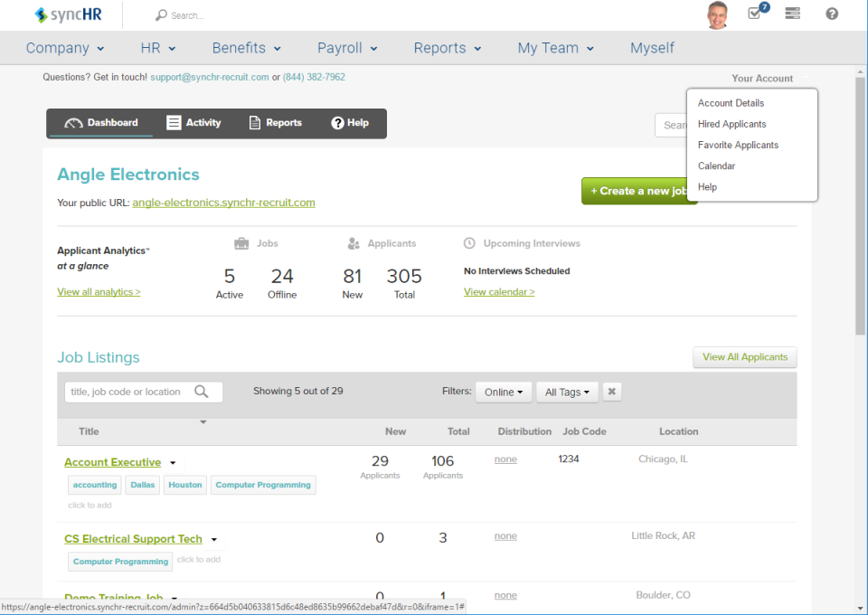Click to add tag under Account Executive
This screenshot has width=868, height=615.
click(90, 506)
